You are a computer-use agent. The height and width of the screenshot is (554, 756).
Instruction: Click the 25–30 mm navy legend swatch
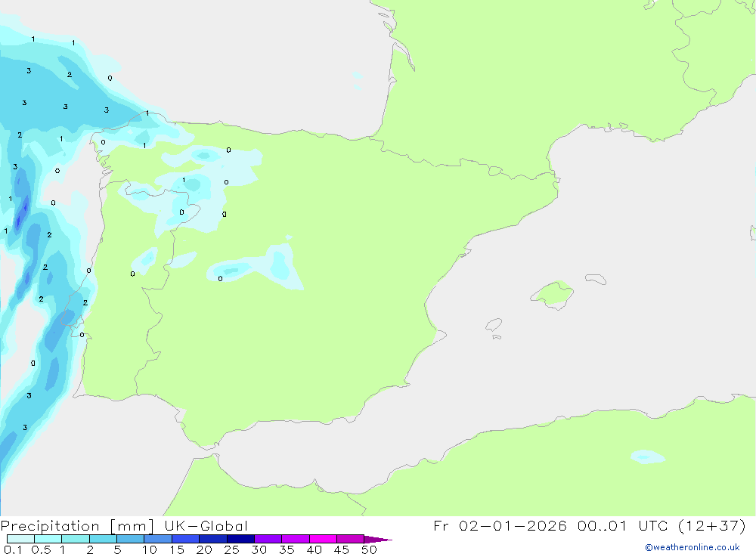(x=240, y=539)
